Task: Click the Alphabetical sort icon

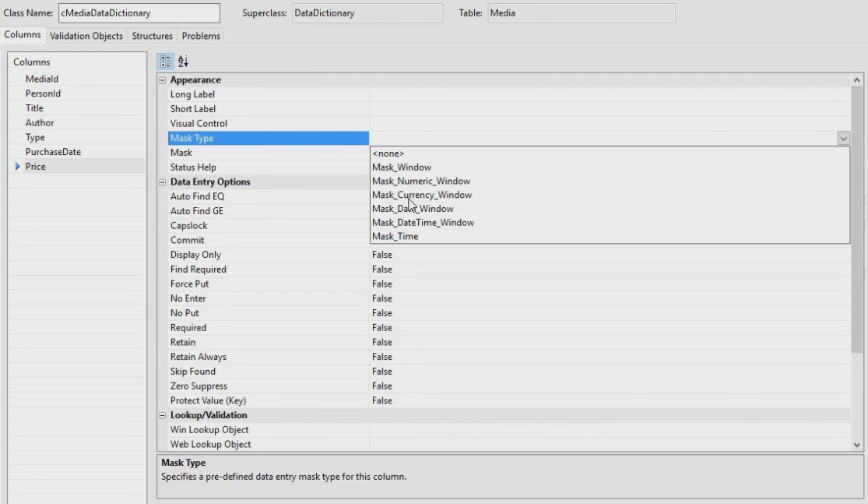Action: [x=183, y=61]
